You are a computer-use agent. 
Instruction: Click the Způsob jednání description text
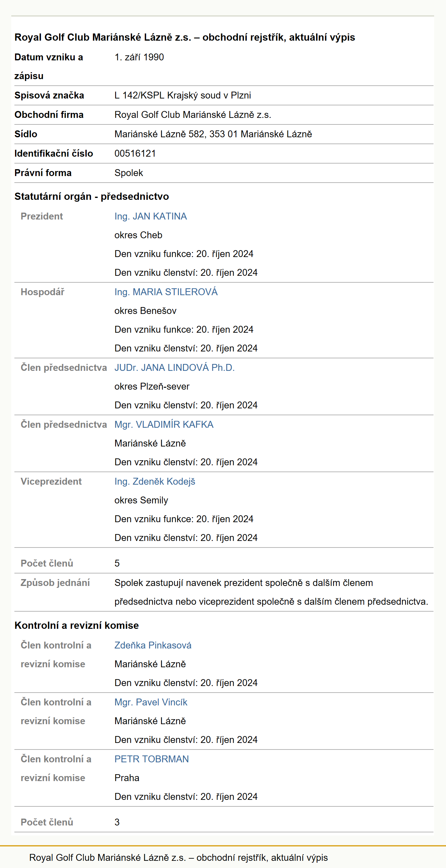click(x=271, y=592)
